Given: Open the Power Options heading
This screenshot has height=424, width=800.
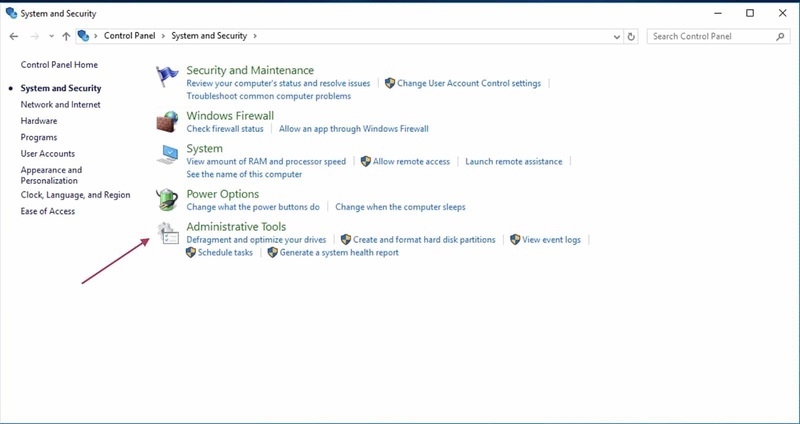Looking at the screenshot, I should pos(222,194).
